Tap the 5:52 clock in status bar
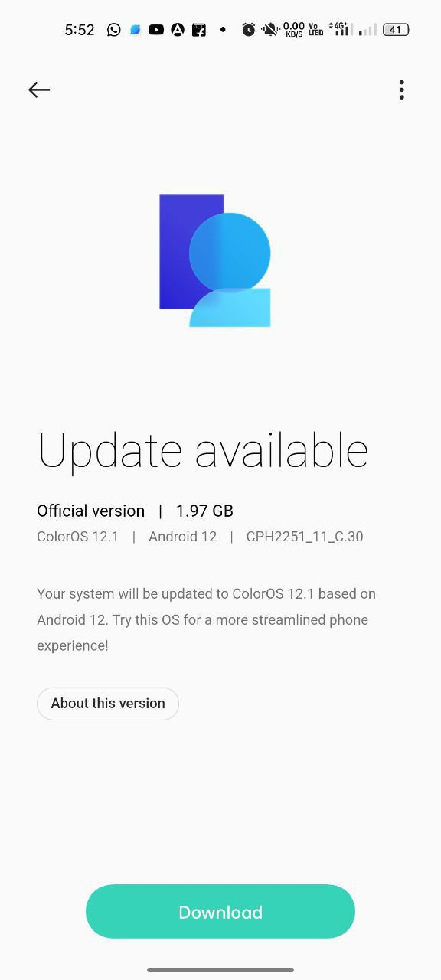 pyautogui.click(x=80, y=30)
